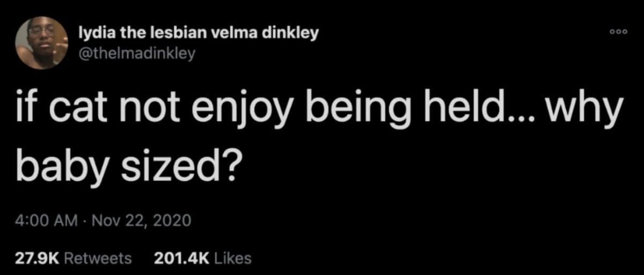Viewport: 644px width, 275px height.
Task: Open the three-dot more options menu
Action: (619, 32)
